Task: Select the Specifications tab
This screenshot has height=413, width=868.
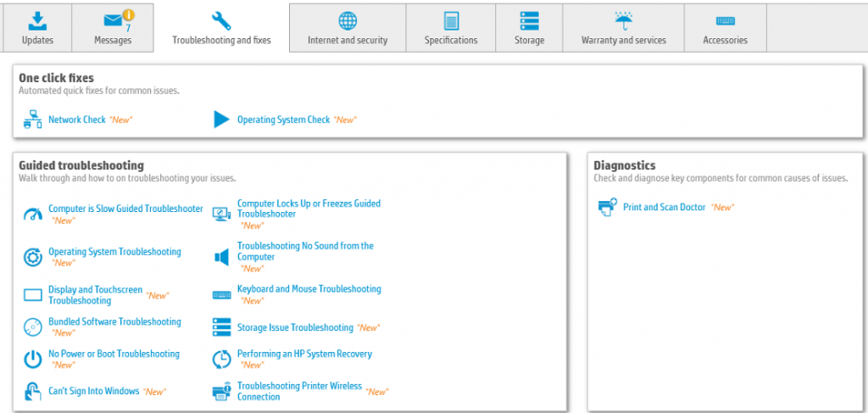Action: [x=451, y=28]
